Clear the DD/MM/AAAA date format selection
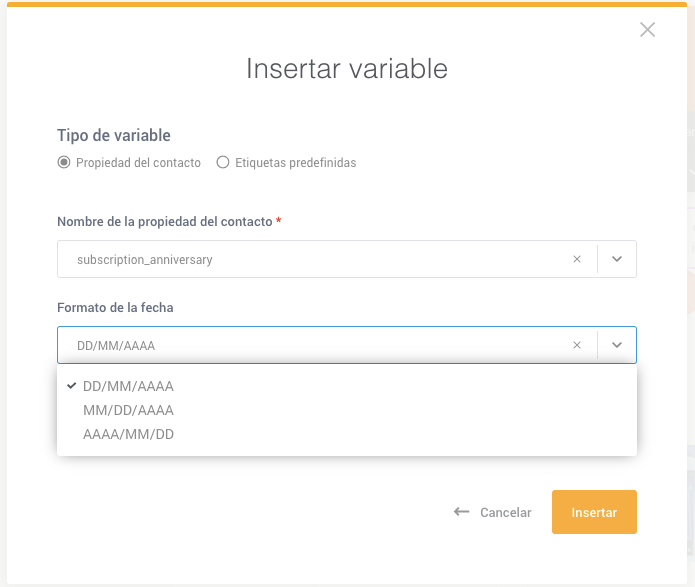This screenshot has width=695, height=587. tap(577, 345)
